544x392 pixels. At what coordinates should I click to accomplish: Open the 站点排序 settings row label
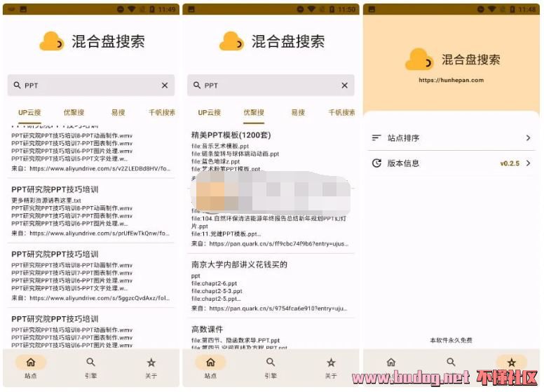[403, 138]
